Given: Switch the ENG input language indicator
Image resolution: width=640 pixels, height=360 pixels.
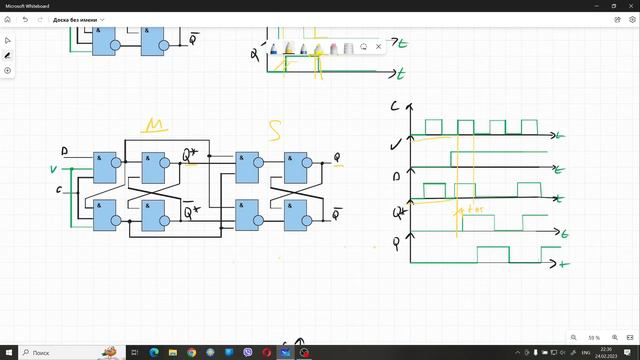Looking at the screenshot, I should tap(586, 353).
